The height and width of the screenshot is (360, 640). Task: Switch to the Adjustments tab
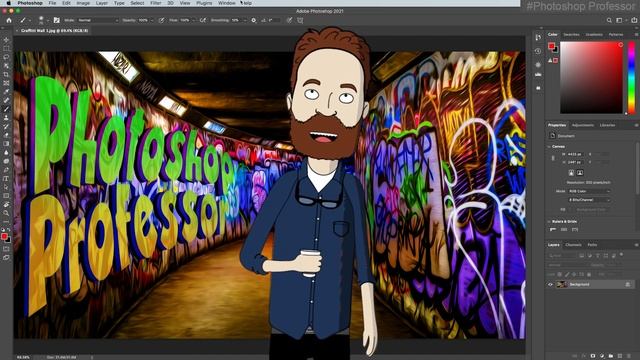point(582,125)
